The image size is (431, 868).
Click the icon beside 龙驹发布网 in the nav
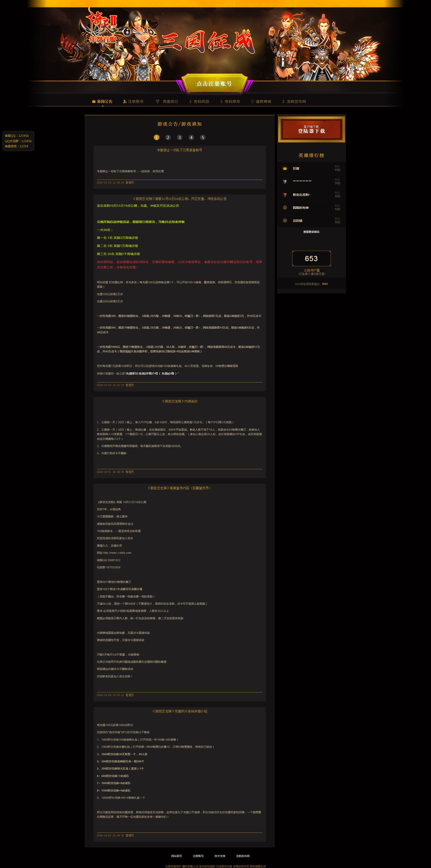(x=283, y=101)
